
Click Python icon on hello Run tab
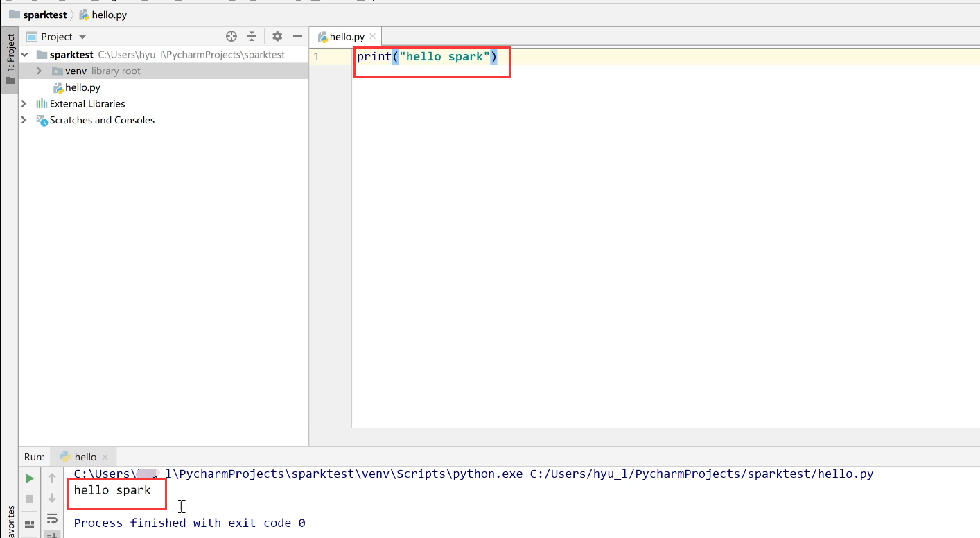click(x=65, y=457)
